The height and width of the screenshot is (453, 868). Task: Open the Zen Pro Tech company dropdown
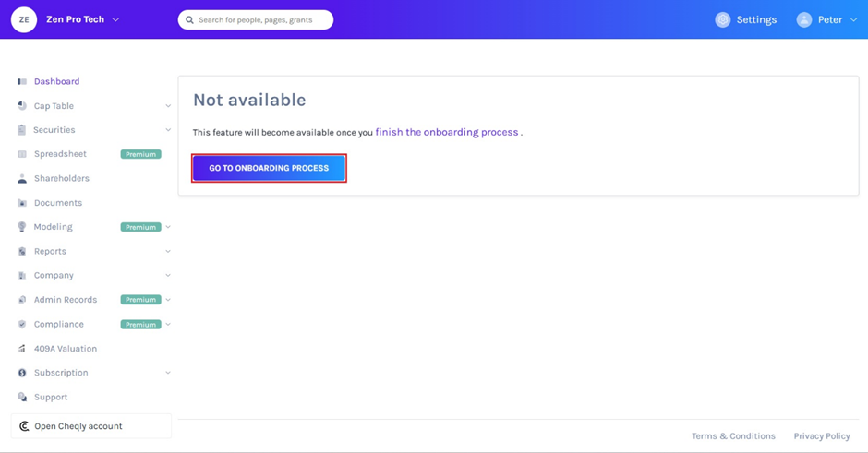(x=115, y=19)
